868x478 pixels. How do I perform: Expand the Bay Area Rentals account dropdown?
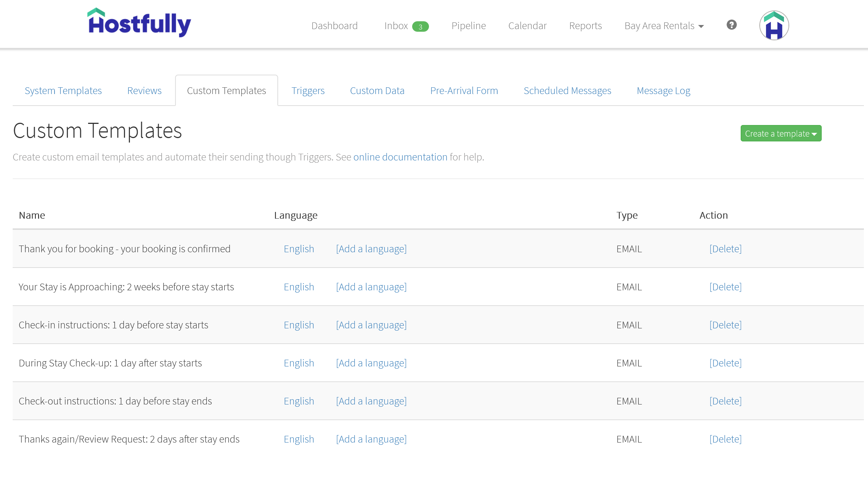pos(663,26)
